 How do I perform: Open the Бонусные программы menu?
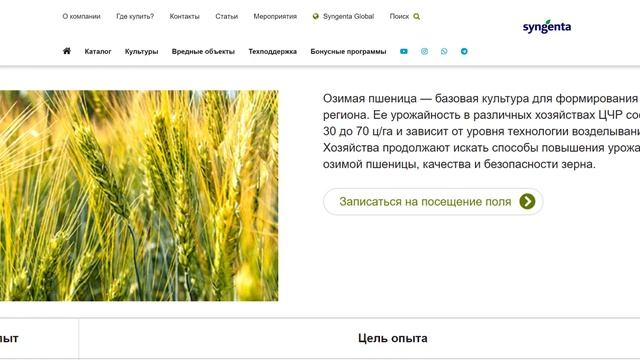(x=348, y=51)
